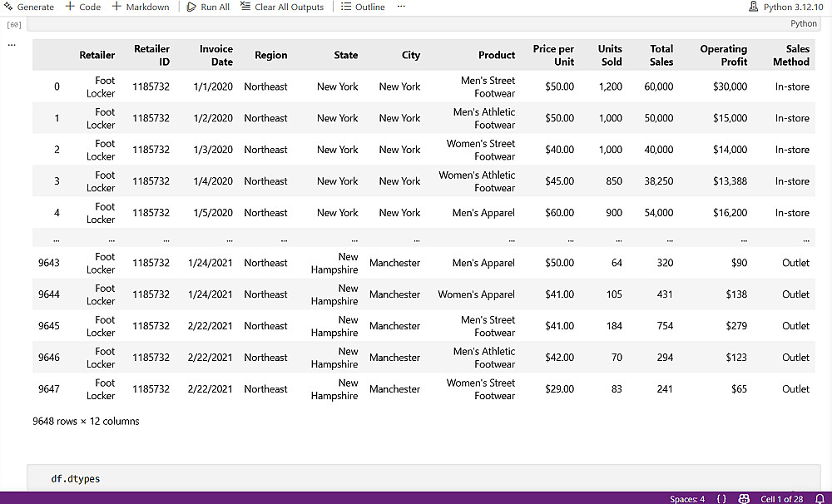Click the Sales Method column header
The width and height of the screenshot is (832, 504).
[x=791, y=55]
